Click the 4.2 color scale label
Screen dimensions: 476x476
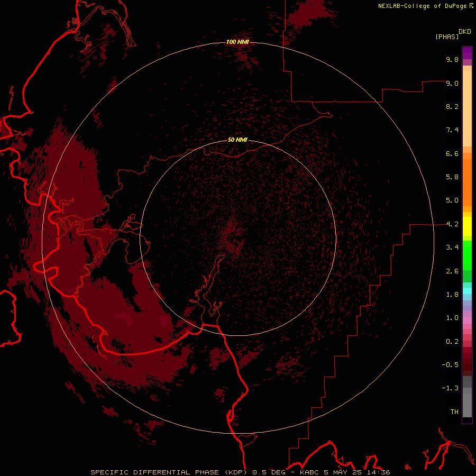(452, 224)
